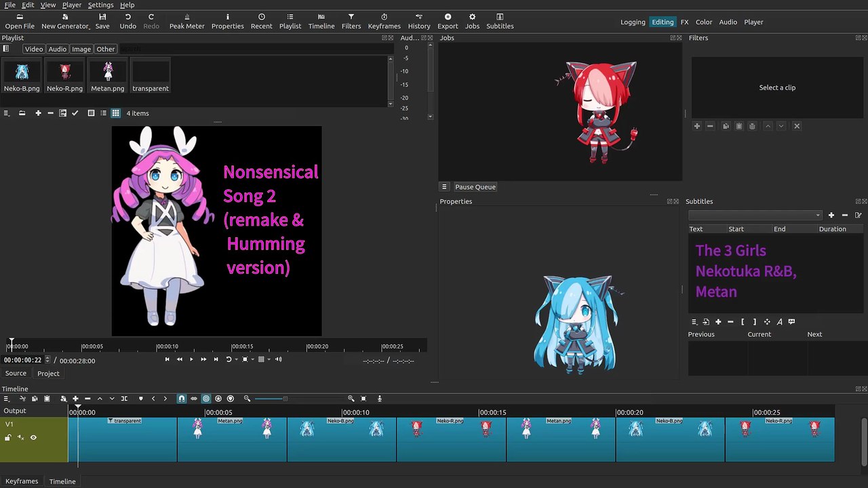Open the Peak Meter panel
Viewport: 868px width, 488px height.
click(x=186, y=21)
